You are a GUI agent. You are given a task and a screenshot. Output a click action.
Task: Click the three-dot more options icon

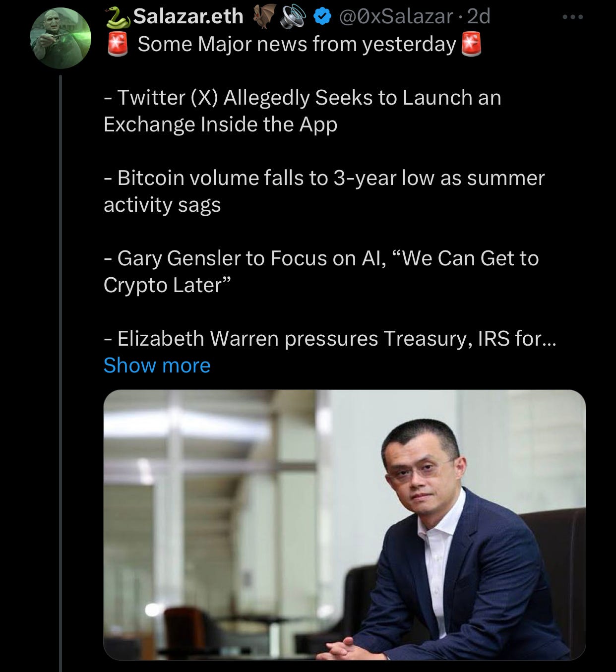(572, 17)
